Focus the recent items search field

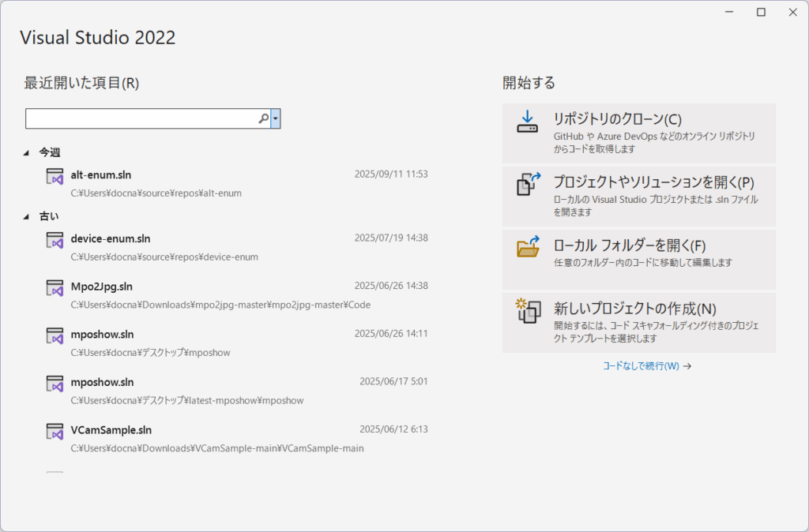coord(141,118)
